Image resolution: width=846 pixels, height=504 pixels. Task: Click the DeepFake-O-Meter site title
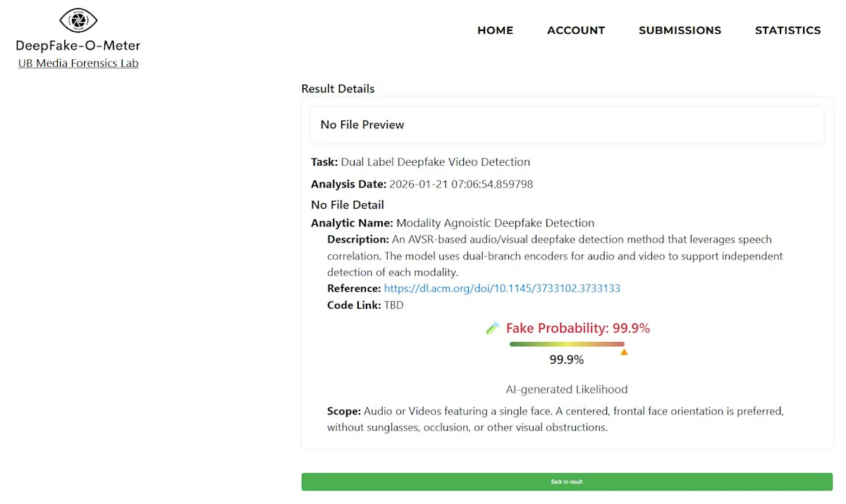click(x=78, y=46)
